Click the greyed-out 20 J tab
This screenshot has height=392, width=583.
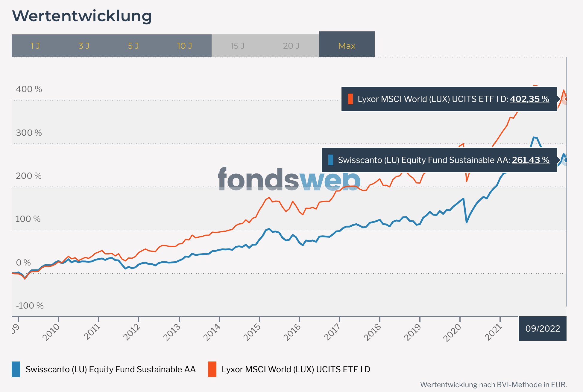click(x=291, y=46)
